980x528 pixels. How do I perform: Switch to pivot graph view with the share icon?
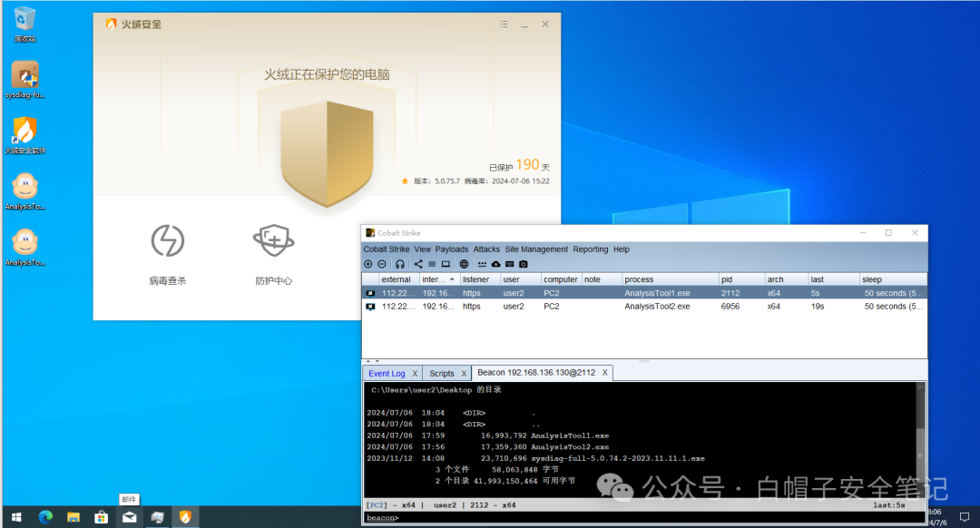[x=418, y=264]
